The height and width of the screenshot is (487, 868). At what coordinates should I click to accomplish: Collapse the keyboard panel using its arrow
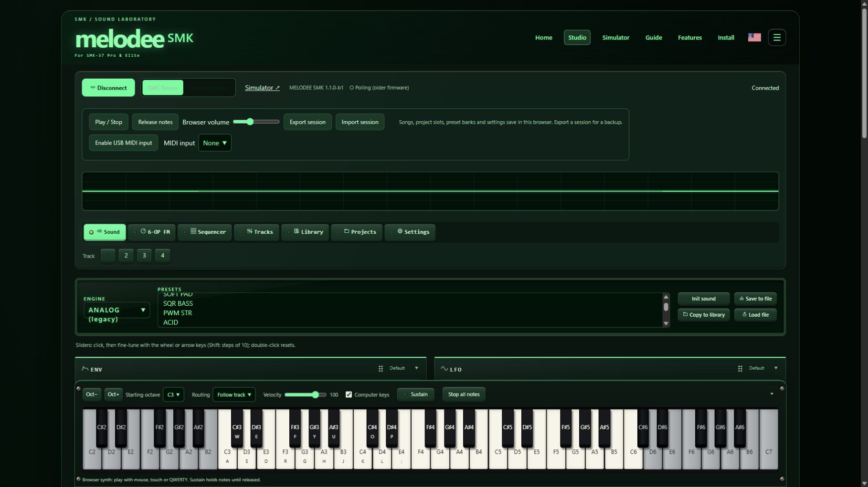tap(772, 394)
